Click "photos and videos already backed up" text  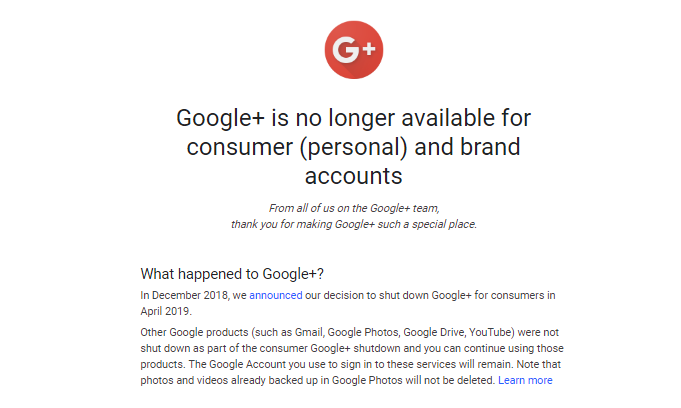(x=227, y=380)
